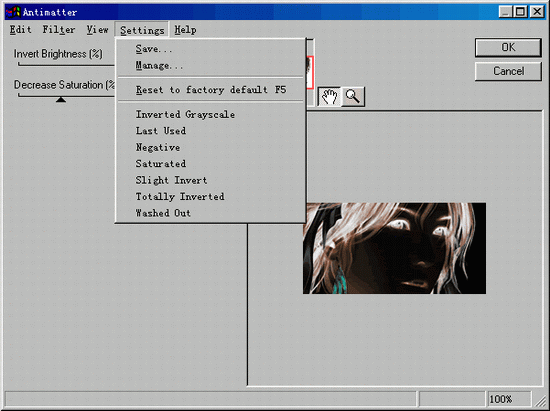Click the OK button
The height and width of the screenshot is (411, 550).
tap(508, 47)
